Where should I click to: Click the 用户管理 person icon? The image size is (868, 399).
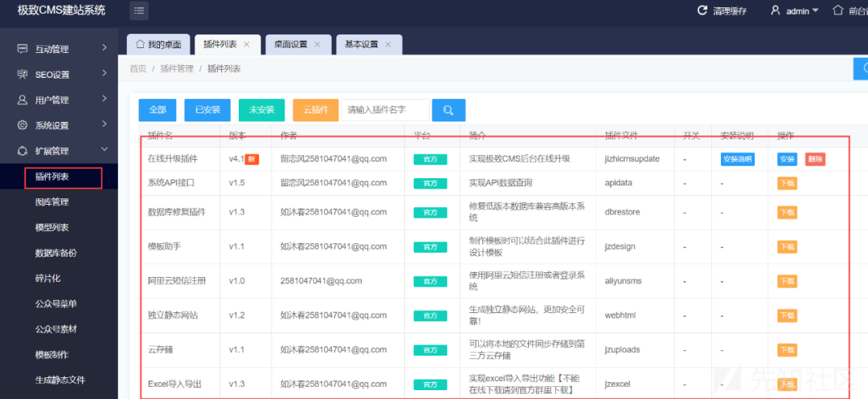click(x=23, y=100)
